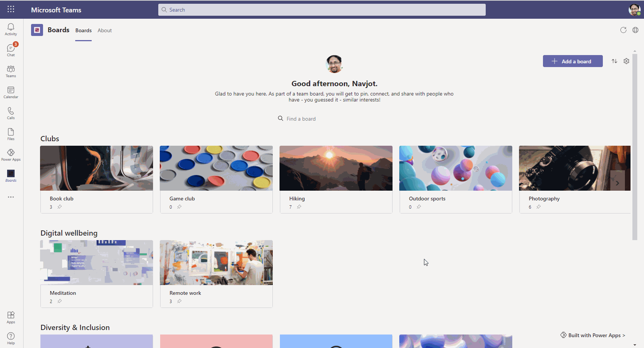Image resolution: width=644 pixels, height=348 pixels.
Task: Open the board settings gear icon
Action: pyautogui.click(x=626, y=61)
